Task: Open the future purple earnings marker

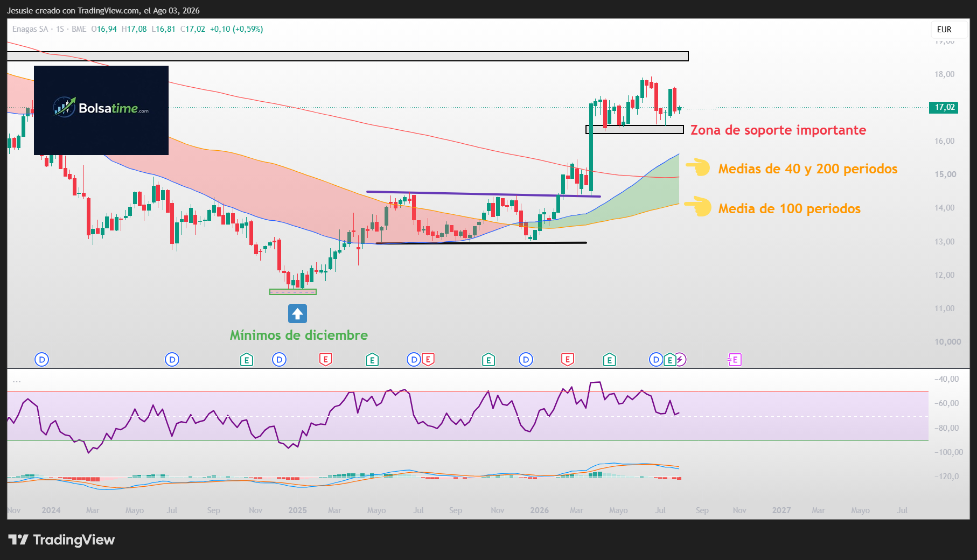Action: (x=735, y=360)
